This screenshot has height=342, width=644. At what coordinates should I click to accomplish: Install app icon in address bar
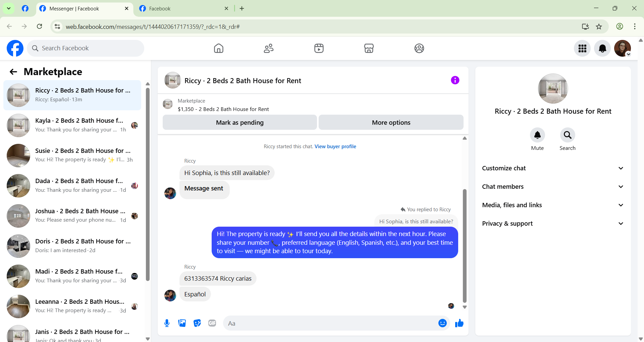(585, 26)
